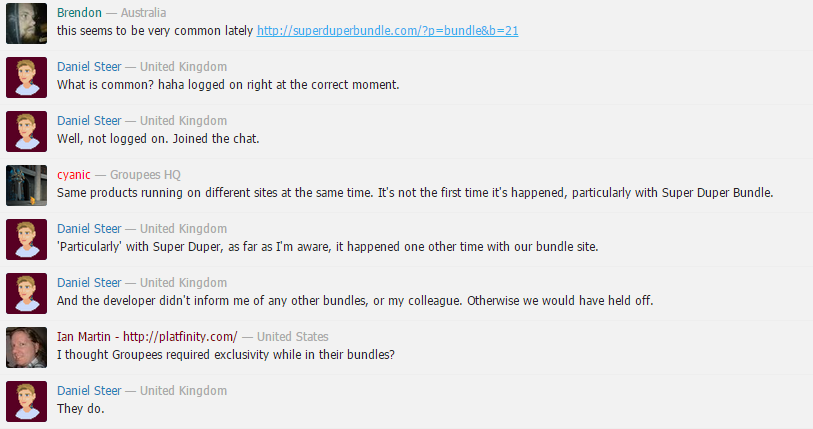Screen dimensions: 813x429
Task: Open Daniel Steer name above 'They do.'
Action: 89,391
